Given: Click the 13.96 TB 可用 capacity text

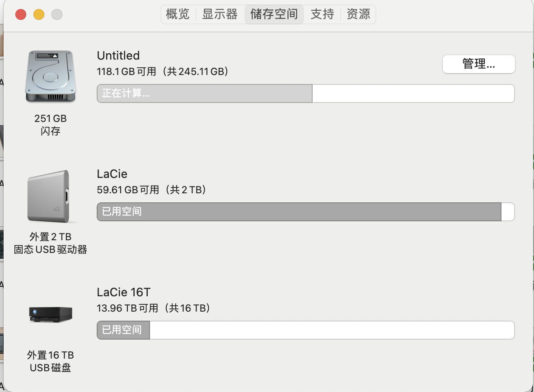Looking at the screenshot, I should coord(154,308).
